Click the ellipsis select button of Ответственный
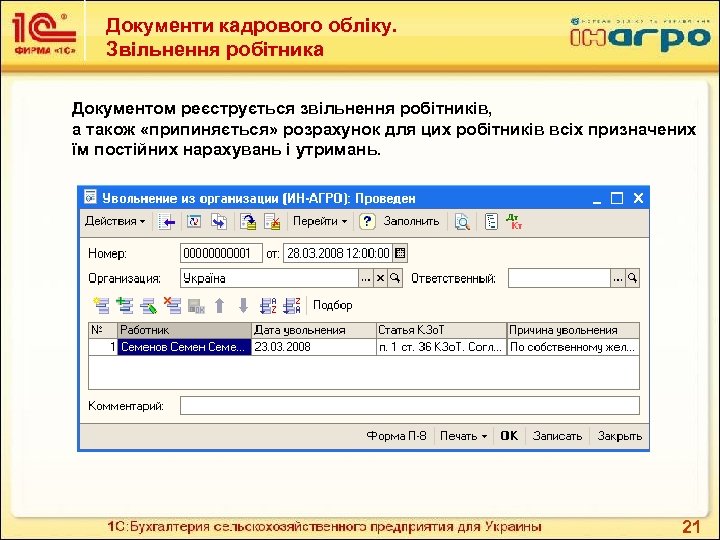Image resolution: width=720 pixels, height=540 pixels. (x=618, y=278)
